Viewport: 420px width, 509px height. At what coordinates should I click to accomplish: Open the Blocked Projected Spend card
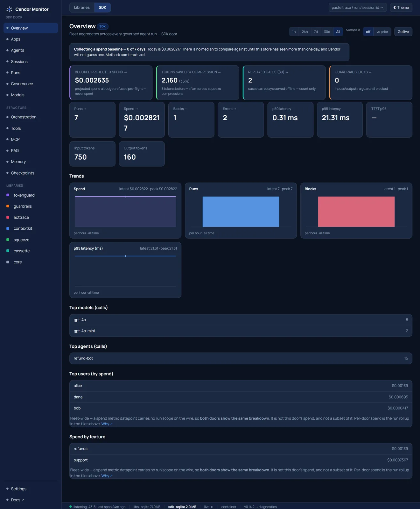(111, 83)
